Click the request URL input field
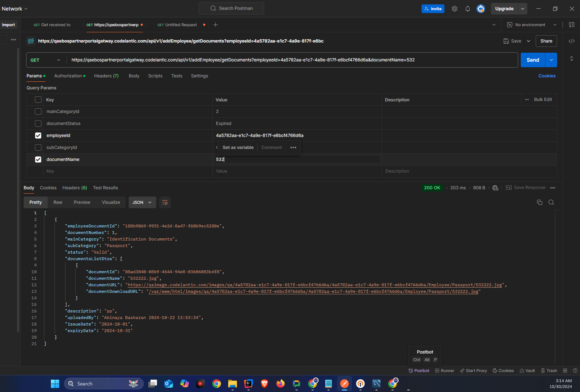The width and height of the screenshot is (580, 392). [x=292, y=60]
